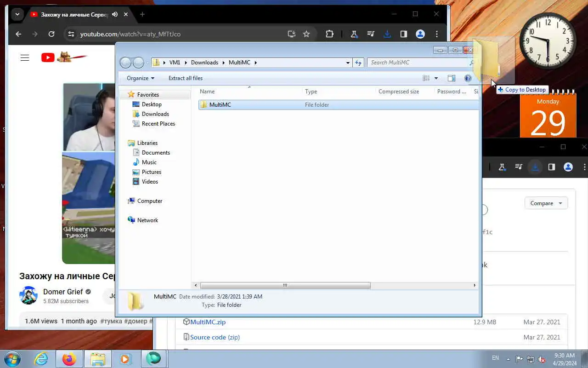Click Extract all files

tap(185, 78)
